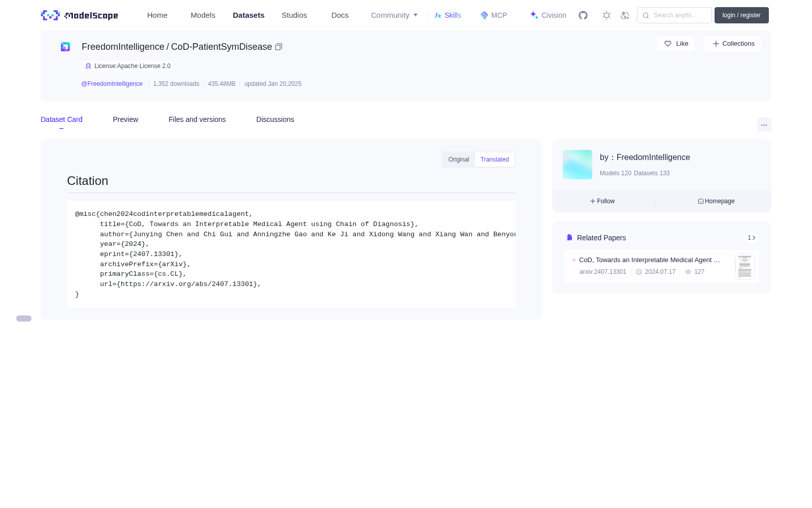Click the eprint={2407.13301} citation line
The height and width of the screenshot is (508, 812).
point(141,254)
